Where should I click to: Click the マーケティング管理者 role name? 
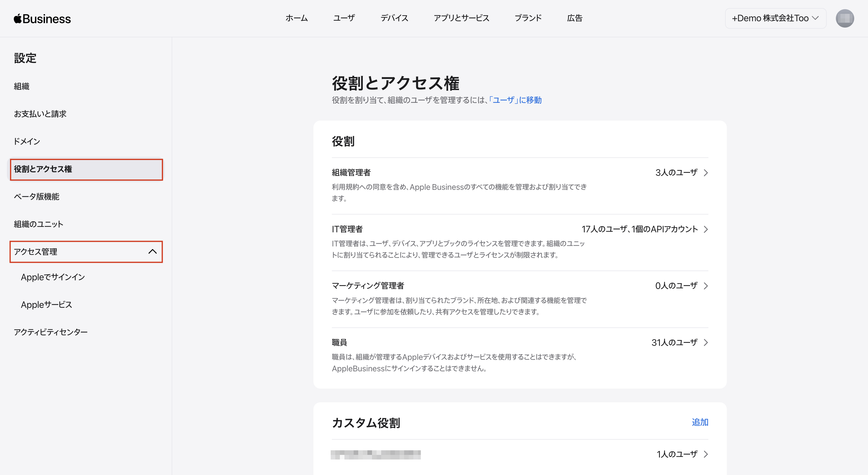368,286
